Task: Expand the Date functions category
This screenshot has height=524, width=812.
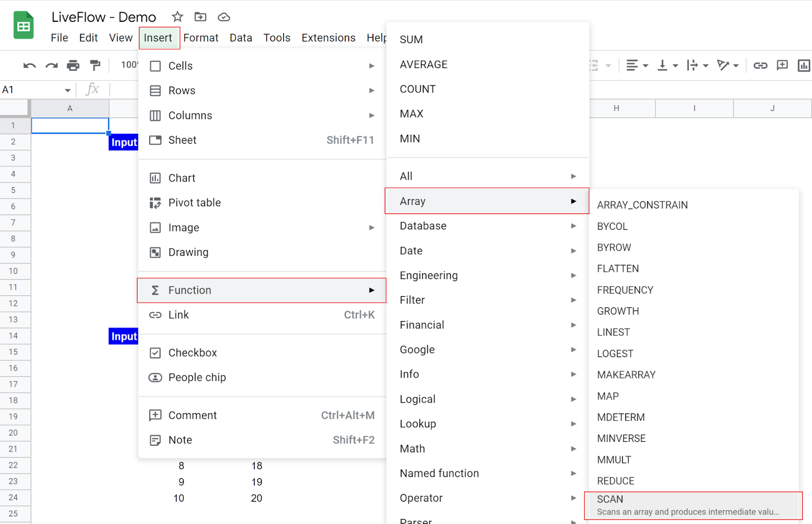Action: tap(488, 251)
